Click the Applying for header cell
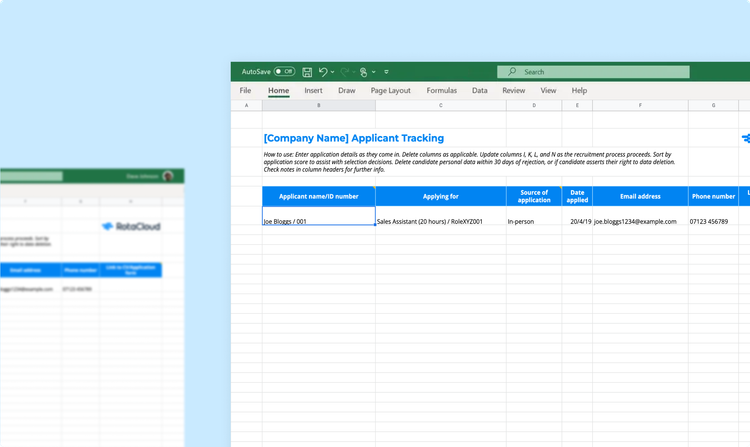Screen dimensions: 750x447 coord(440,196)
